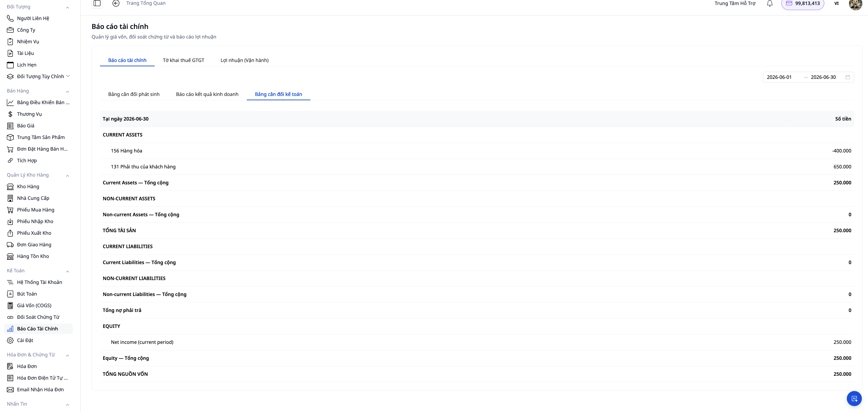Open the user avatar menu
This screenshot has height=412, width=868.
(x=855, y=4)
